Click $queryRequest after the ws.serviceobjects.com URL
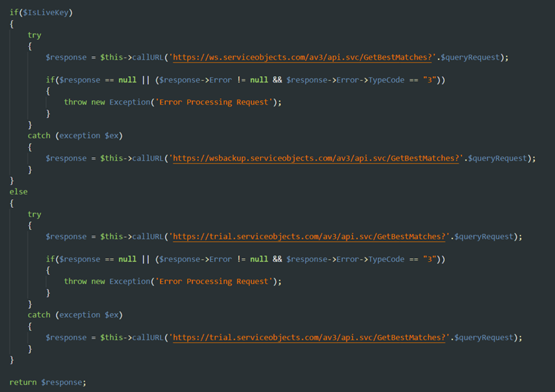This screenshot has width=555, height=392. pyautogui.click(x=470, y=58)
